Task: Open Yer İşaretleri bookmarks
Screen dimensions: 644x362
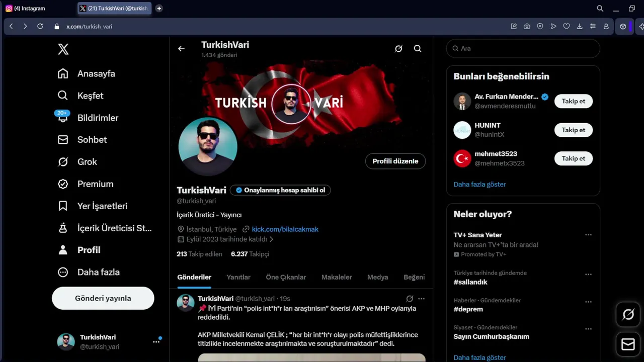Action: point(92,206)
